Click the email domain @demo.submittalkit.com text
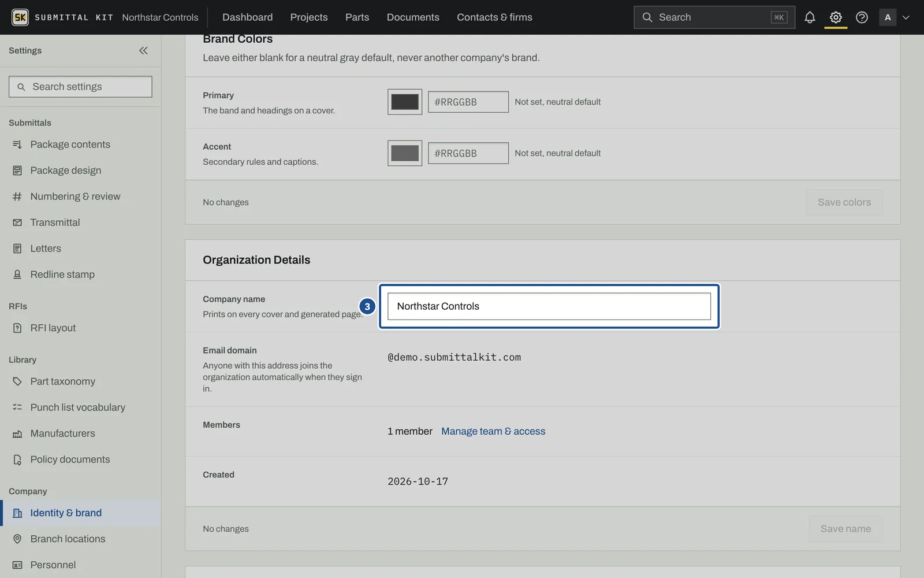 coord(454,357)
